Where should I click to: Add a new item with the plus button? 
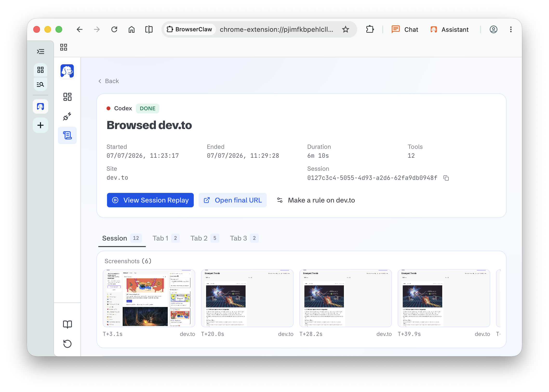pos(40,125)
